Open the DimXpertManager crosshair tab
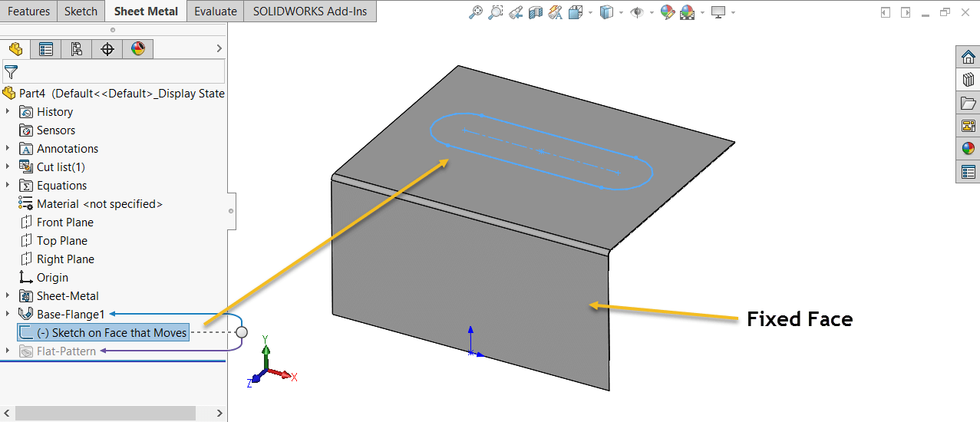The image size is (980, 422). [x=107, y=49]
